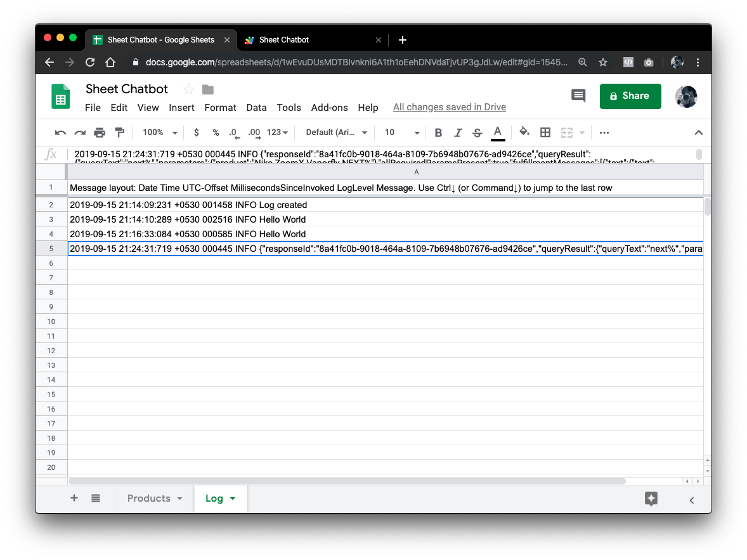Open the Insert menu
747x560 pixels.
tap(181, 108)
